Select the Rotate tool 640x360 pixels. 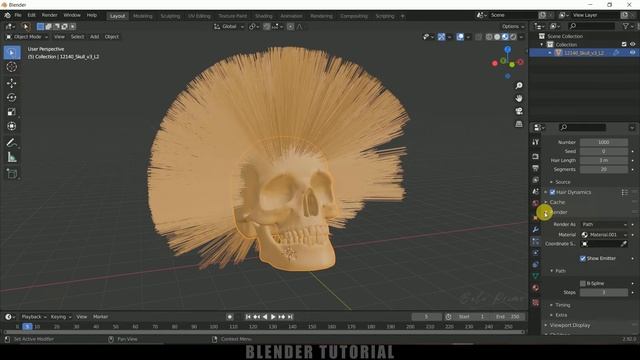(x=12, y=98)
